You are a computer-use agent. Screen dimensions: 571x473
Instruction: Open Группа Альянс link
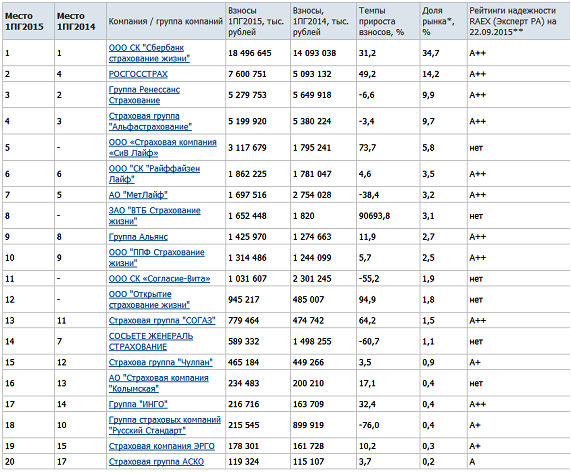(x=138, y=237)
